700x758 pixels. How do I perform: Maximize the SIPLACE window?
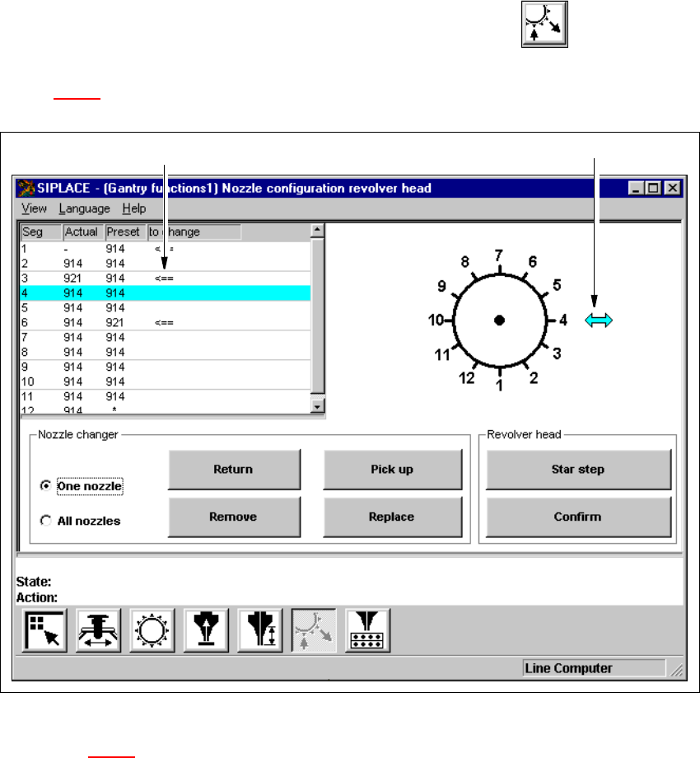(x=653, y=188)
